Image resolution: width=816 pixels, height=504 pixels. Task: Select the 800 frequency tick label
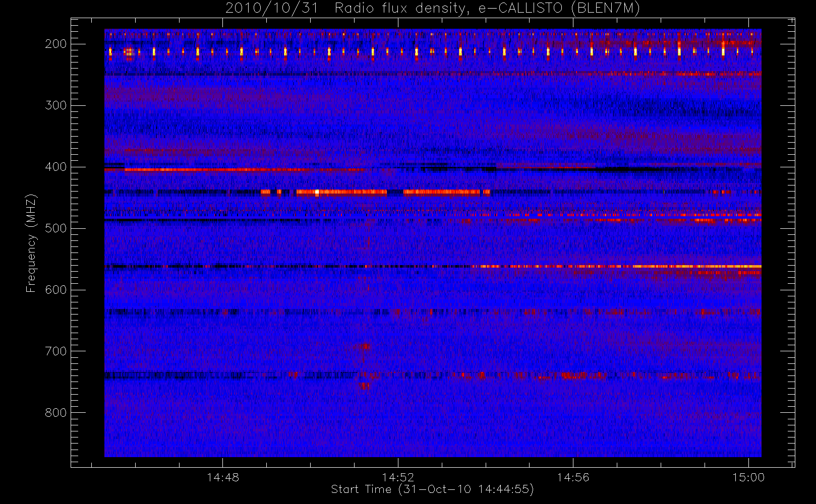click(56, 413)
